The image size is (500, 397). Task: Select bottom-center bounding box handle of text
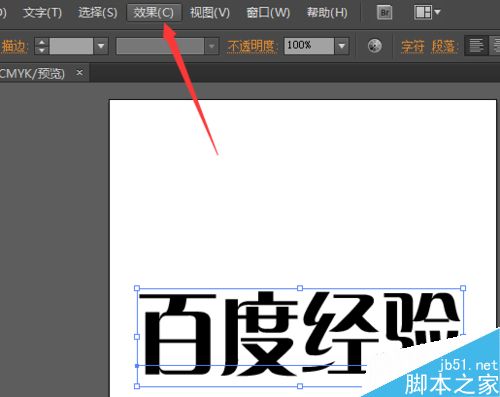click(x=300, y=386)
